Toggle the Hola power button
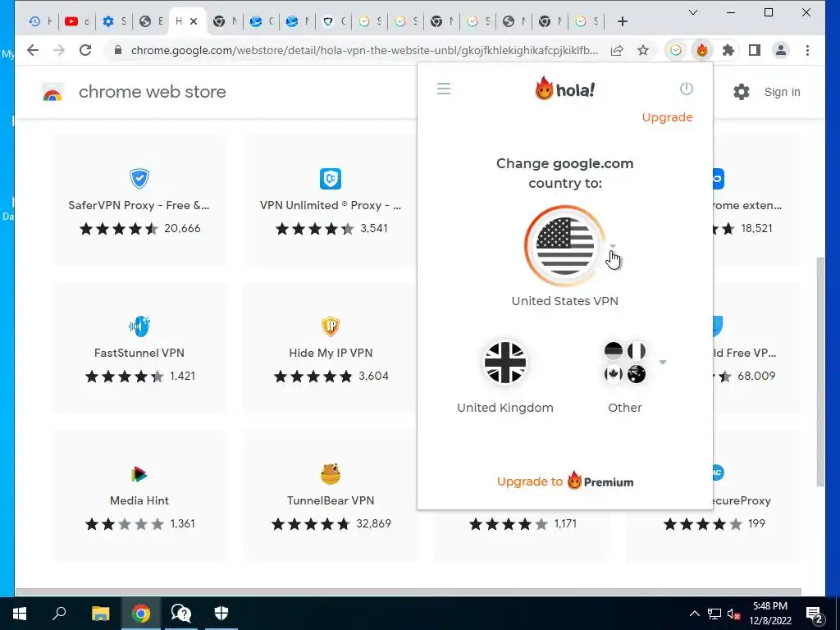The image size is (840, 630). point(687,89)
